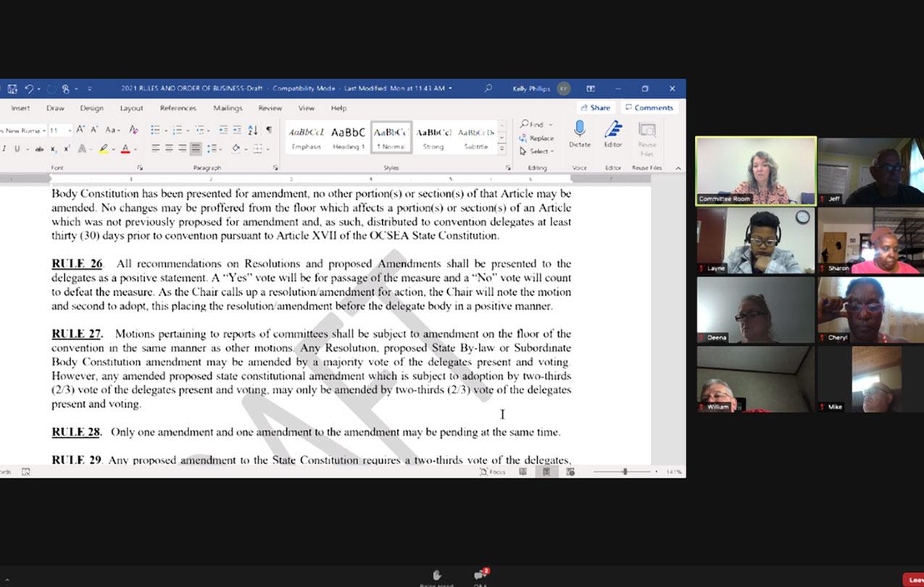Image resolution: width=924 pixels, height=587 pixels.
Task: Adjust the zoom slider in status bar
Action: [625, 472]
